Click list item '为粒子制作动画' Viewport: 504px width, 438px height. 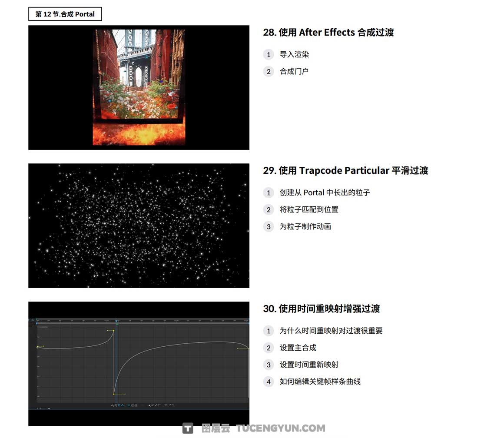[305, 226]
